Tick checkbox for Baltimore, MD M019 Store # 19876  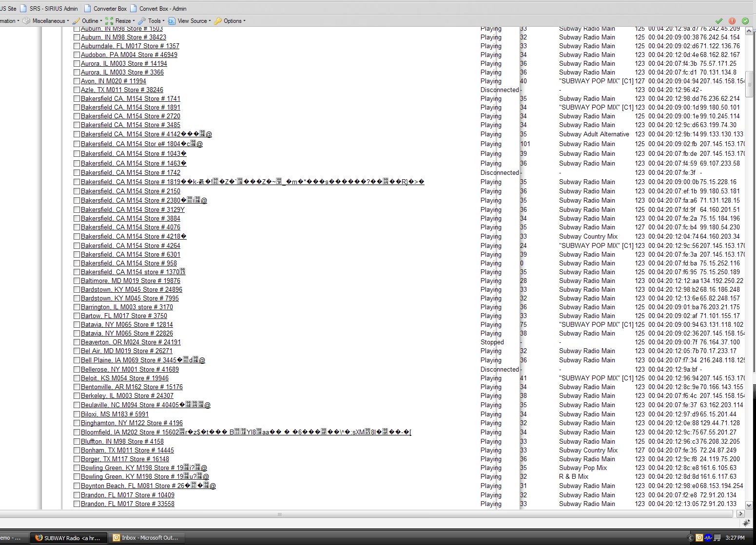coord(77,281)
